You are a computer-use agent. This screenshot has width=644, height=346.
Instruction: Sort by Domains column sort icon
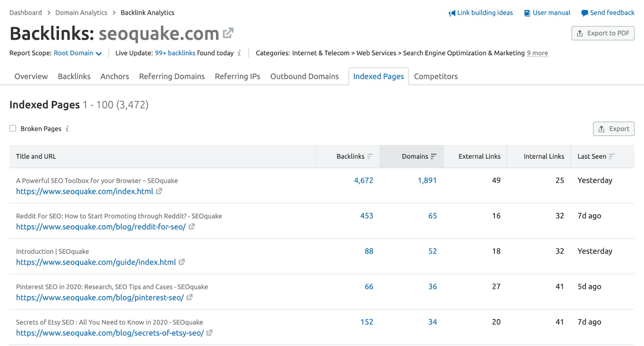coord(433,157)
